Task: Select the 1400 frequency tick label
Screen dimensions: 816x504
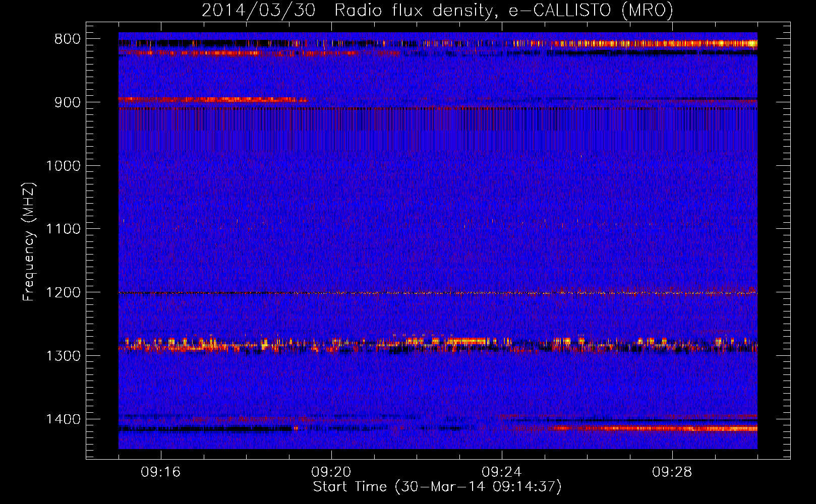Action: point(63,419)
